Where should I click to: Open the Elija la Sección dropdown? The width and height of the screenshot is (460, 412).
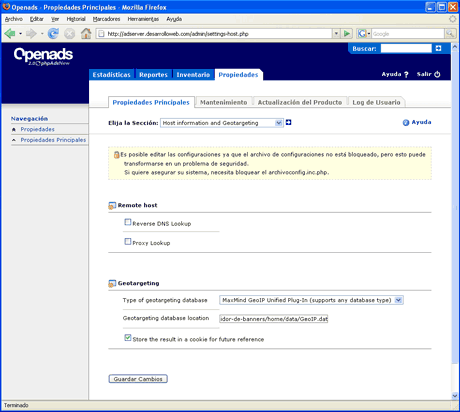tap(222, 123)
